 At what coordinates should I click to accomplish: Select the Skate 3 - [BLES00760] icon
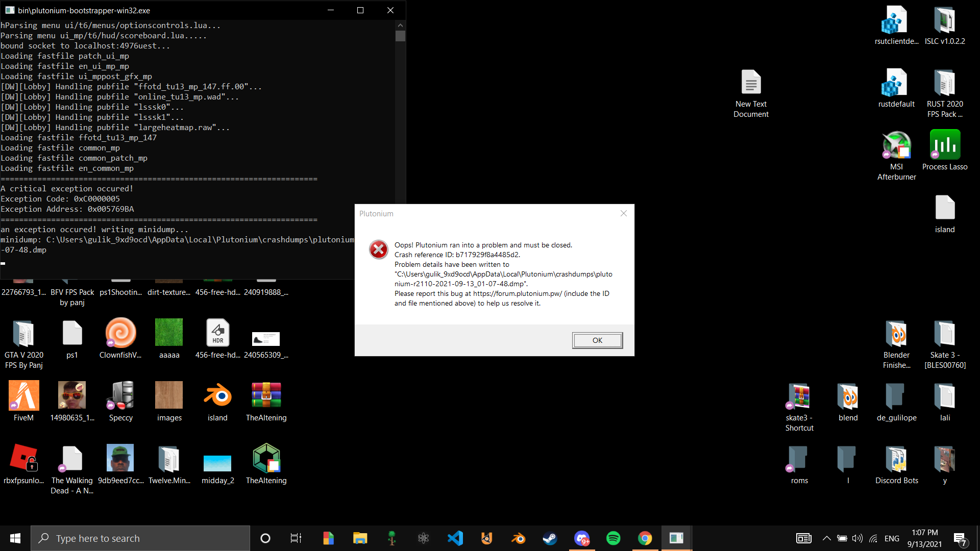pos(945,344)
